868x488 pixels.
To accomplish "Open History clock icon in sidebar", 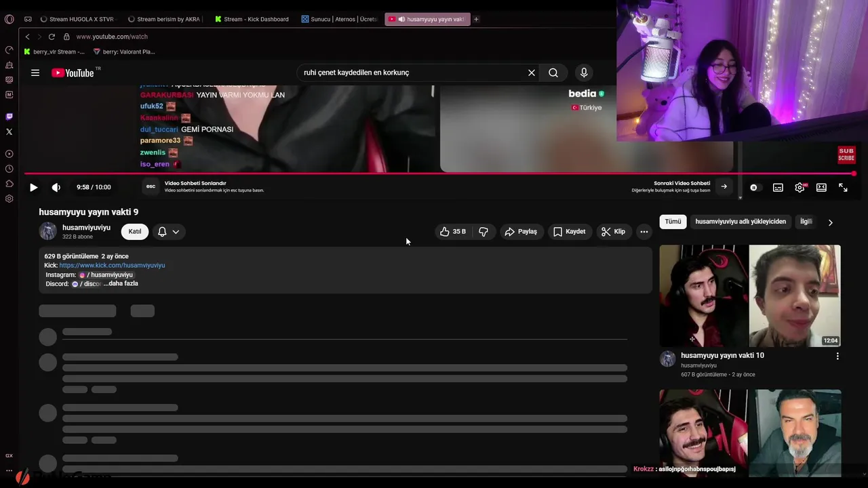I will pyautogui.click(x=9, y=169).
